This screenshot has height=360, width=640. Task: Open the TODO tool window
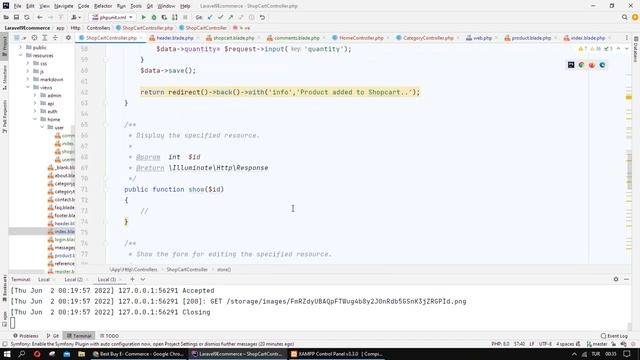tap(109, 336)
